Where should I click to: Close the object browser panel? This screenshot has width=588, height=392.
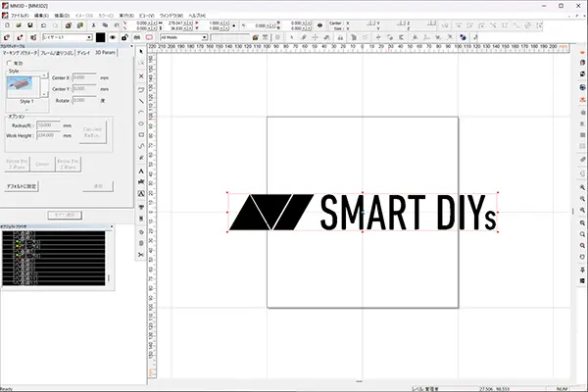click(x=112, y=226)
